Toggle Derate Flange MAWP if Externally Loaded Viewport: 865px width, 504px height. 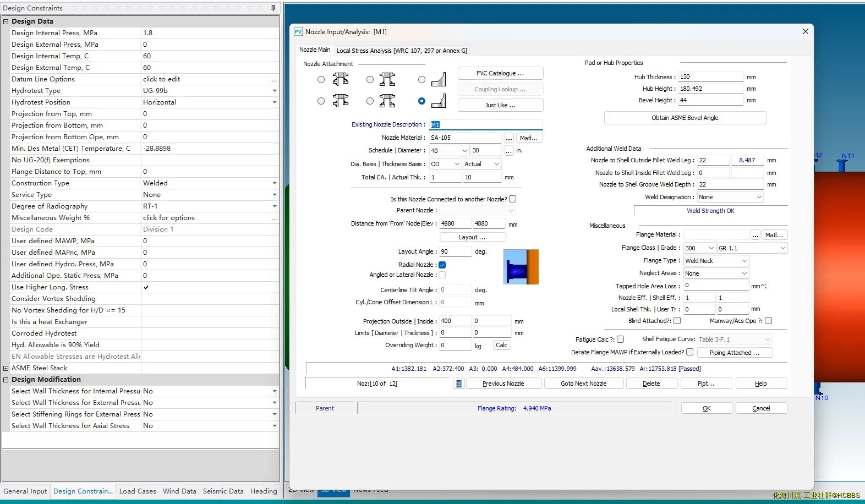click(690, 352)
